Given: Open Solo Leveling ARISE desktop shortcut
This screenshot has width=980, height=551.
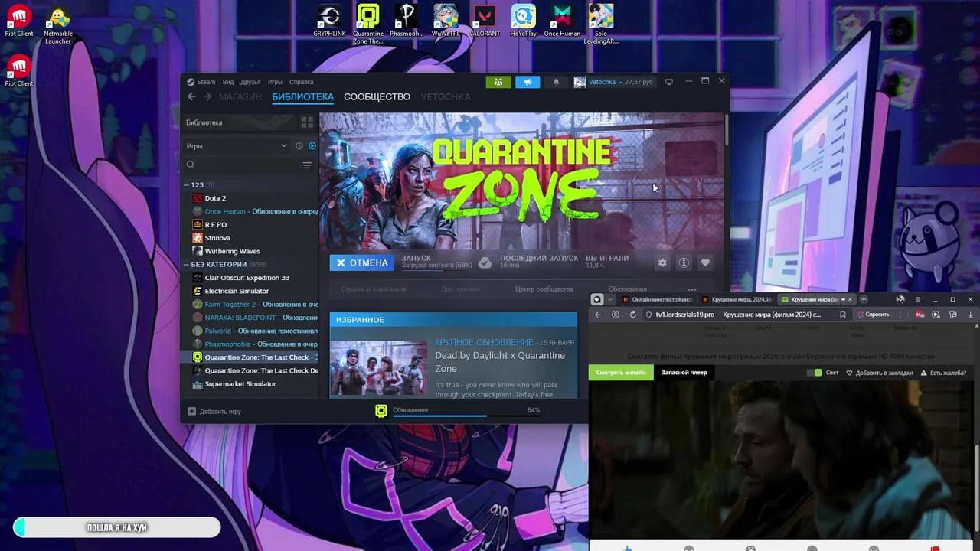Looking at the screenshot, I should click(601, 24).
